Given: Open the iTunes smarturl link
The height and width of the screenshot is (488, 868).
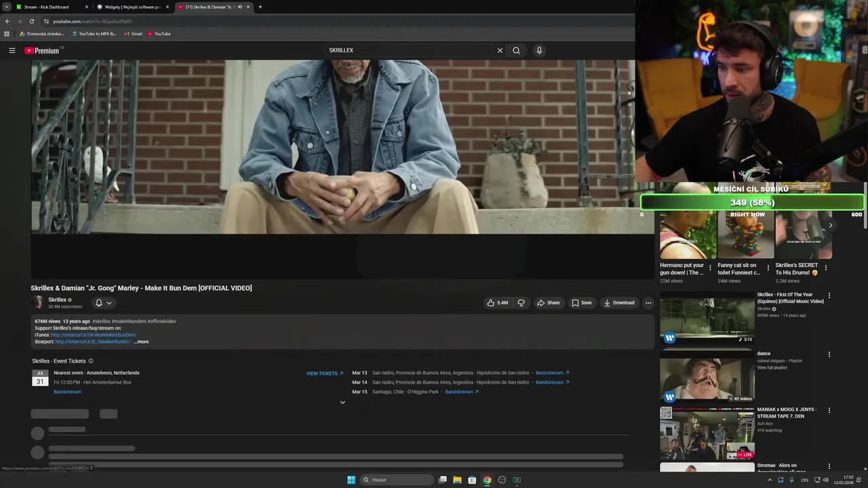Looking at the screenshot, I should 94,335.
